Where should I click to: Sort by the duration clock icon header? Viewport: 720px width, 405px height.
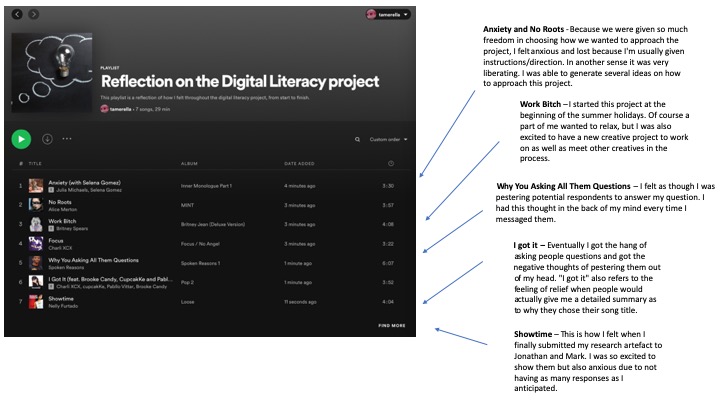(x=391, y=163)
